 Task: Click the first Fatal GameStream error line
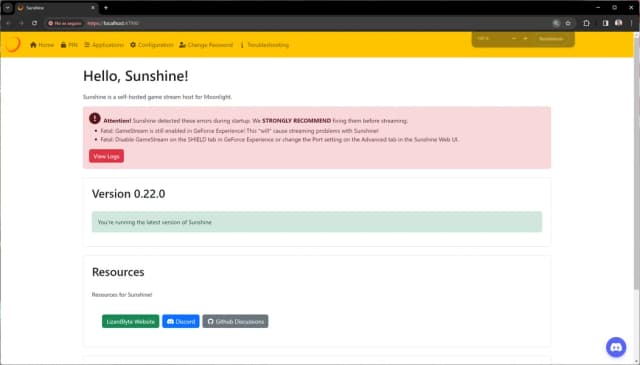240,131
